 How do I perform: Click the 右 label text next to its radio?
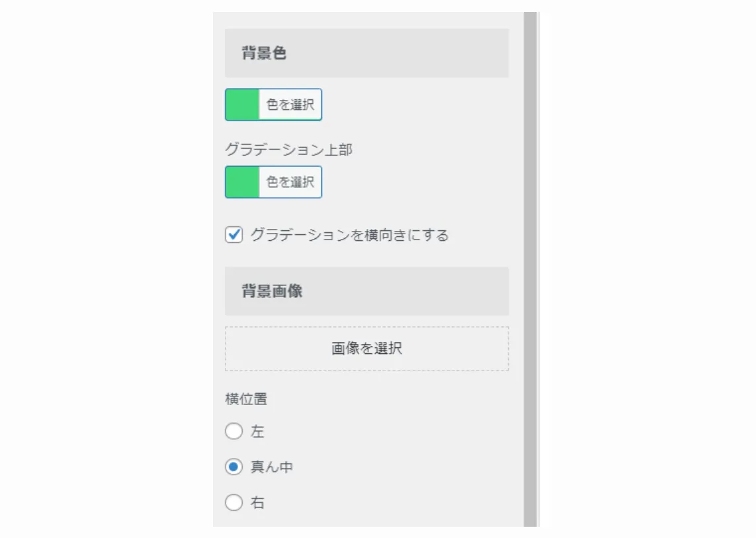click(257, 502)
